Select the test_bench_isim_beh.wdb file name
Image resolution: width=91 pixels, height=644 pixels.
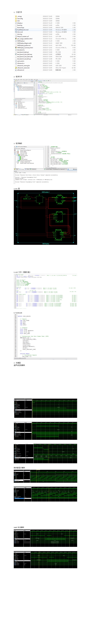[25, 57]
